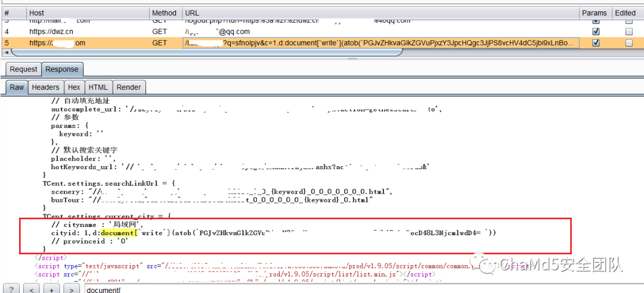
Task: Click the horizontal scrollbar thumb under history table
Action: coord(206,52)
